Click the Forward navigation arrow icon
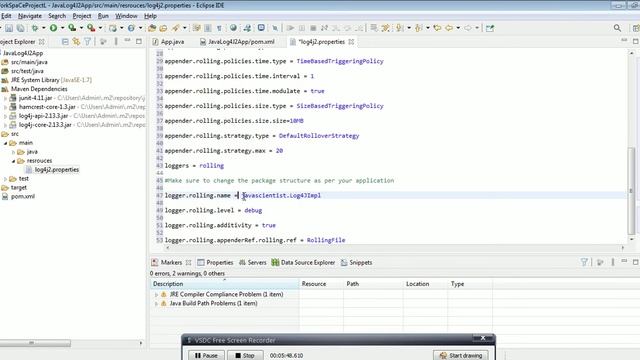 click(468, 28)
